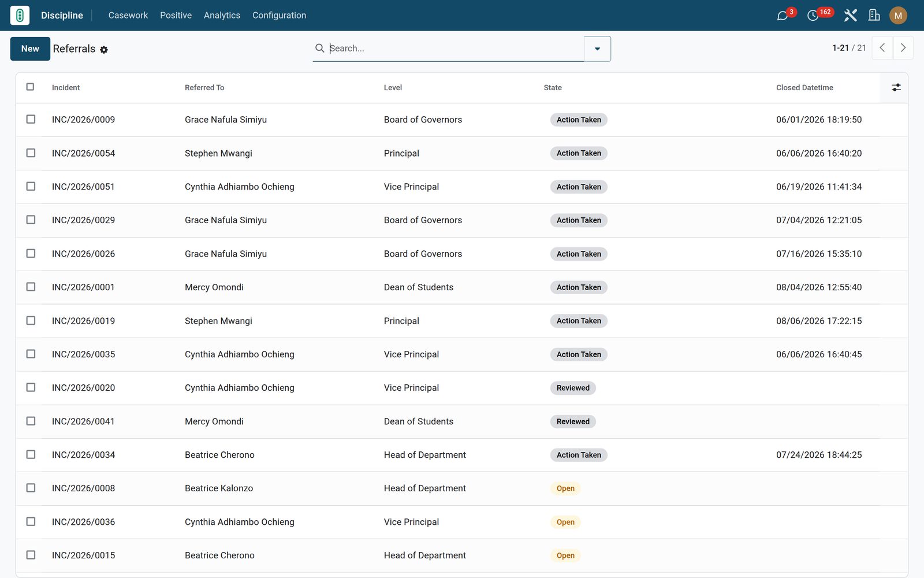Open the user avatar M menu

898,16
